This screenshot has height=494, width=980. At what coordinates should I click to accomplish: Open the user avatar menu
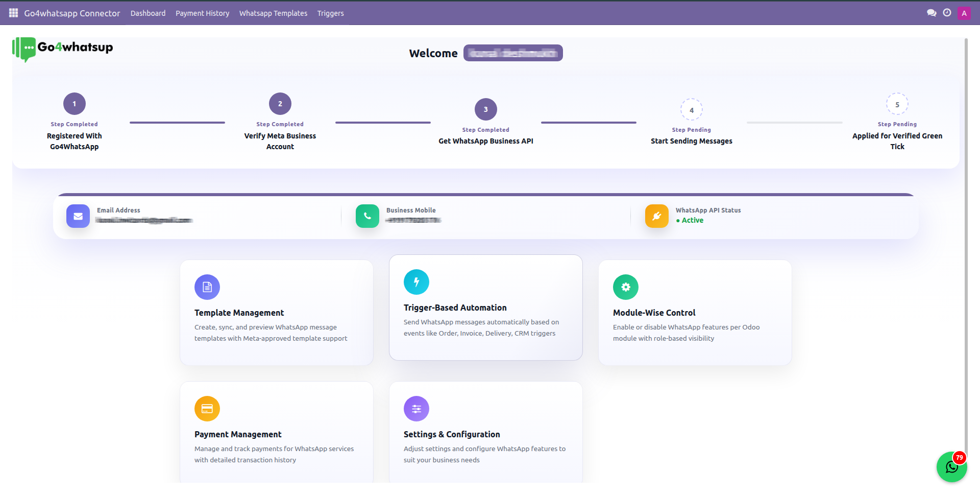(964, 13)
